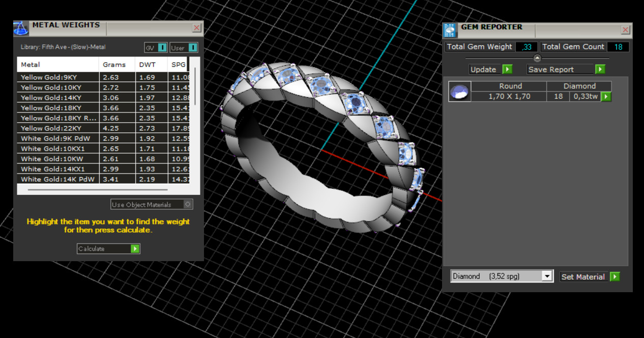Screen dimensions: 644x338
Task: Click the Gem Reporter collapse slider knob
Action: point(537,58)
